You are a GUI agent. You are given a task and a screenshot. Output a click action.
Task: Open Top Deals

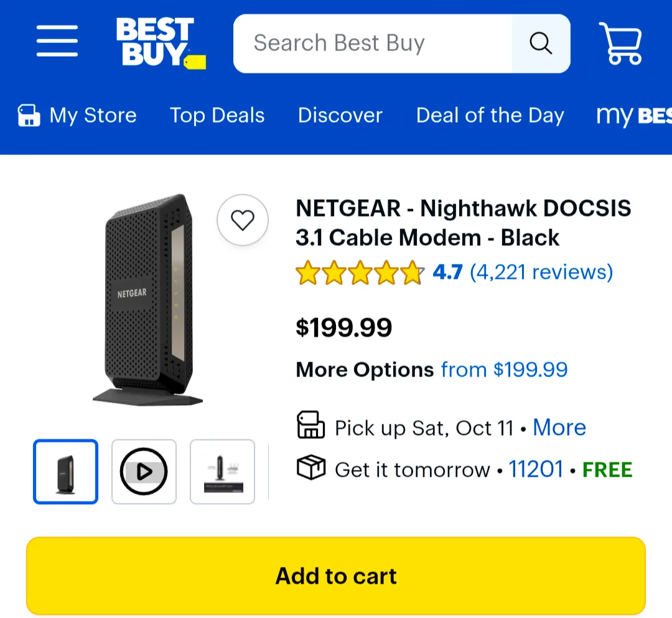tap(217, 115)
